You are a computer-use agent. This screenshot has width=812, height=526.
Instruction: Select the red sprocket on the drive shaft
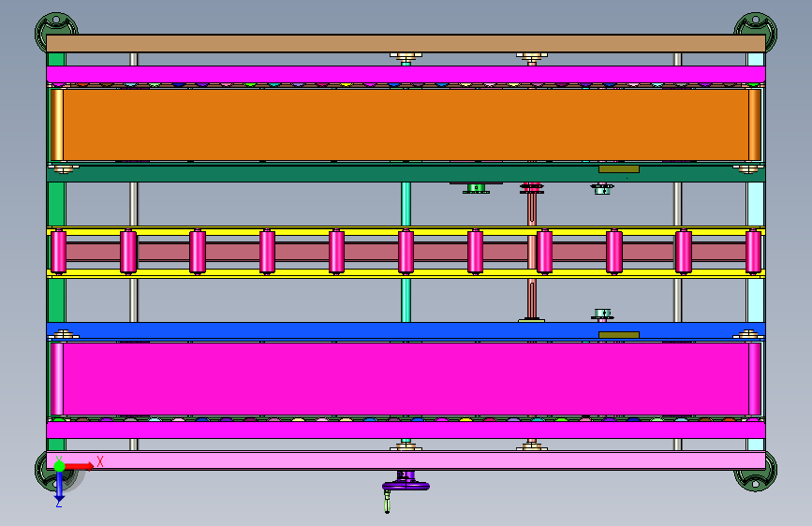532,188
